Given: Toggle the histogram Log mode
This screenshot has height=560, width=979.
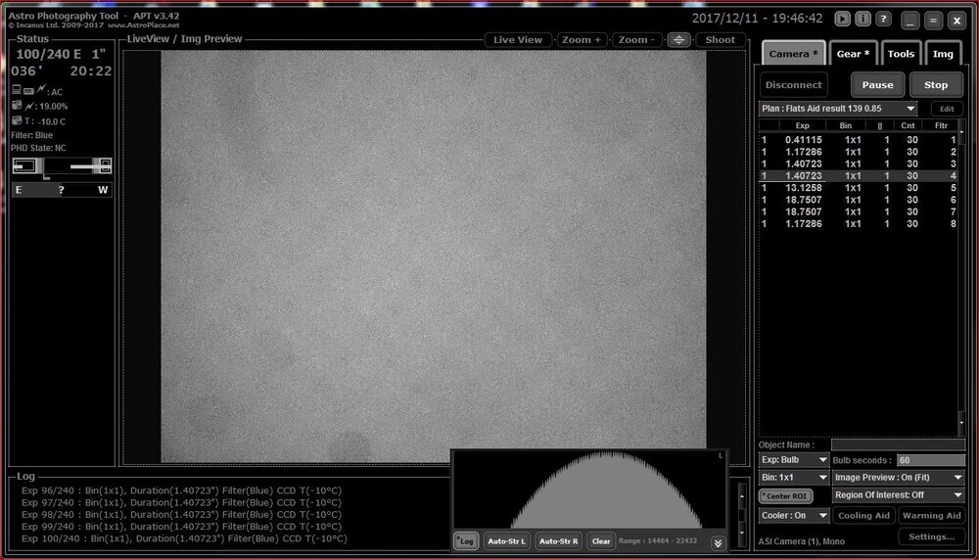Looking at the screenshot, I should tap(467, 540).
